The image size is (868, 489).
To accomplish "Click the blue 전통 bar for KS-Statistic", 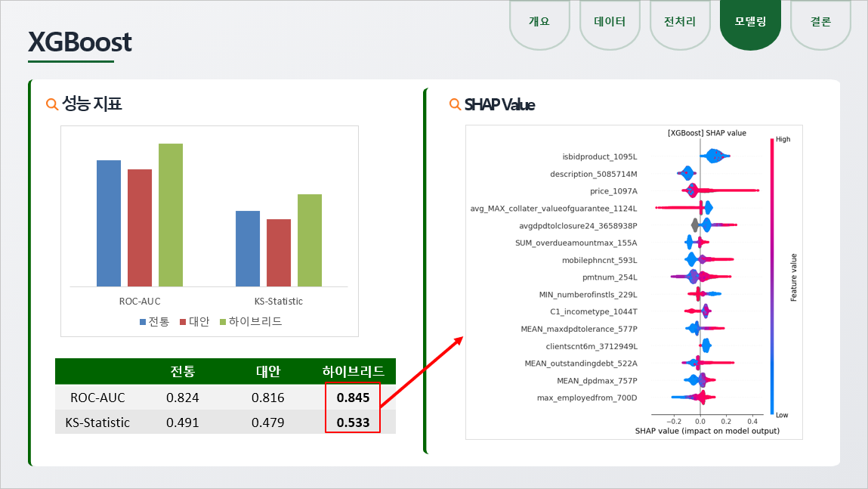I will point(248,248).
